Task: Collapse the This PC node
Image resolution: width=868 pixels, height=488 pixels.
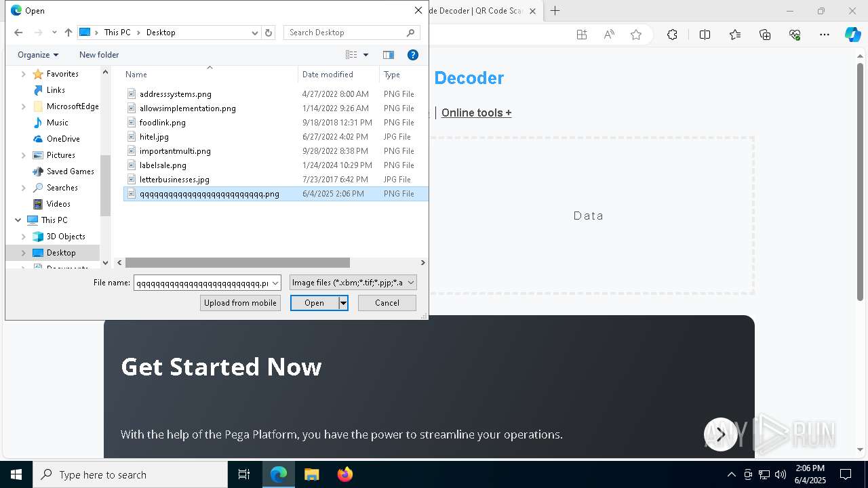Action: 18,220
